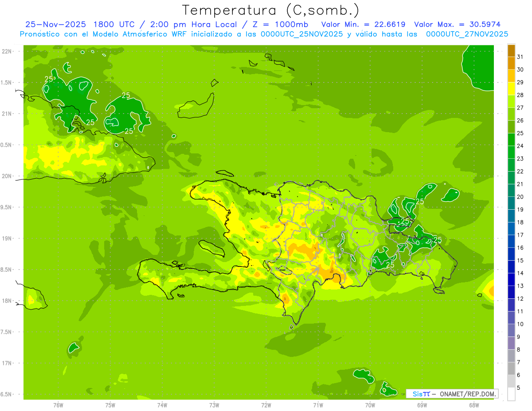
Task: Pick the yellow legend swatch between 28 and 29
Action: (x=511, y=89)
